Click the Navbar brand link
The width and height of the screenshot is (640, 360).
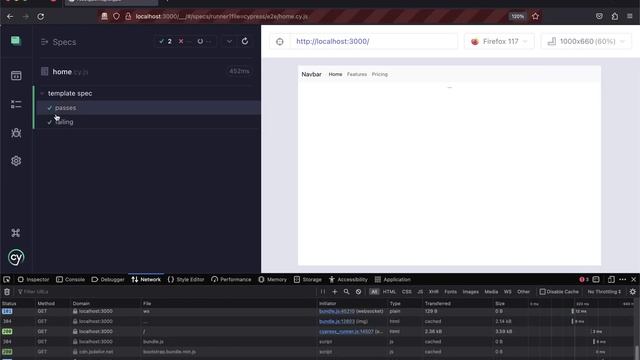(311, 74)
